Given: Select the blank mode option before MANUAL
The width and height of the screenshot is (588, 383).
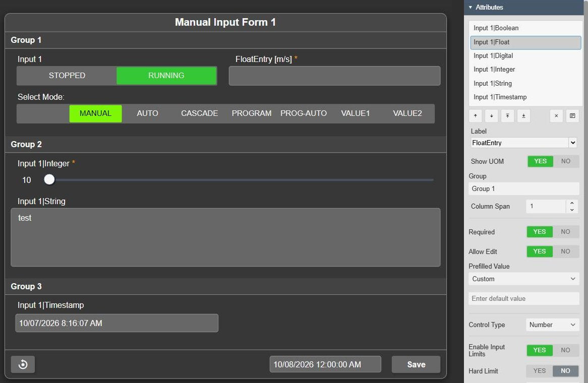Looking at the screenshot, I should [x=43, y=113].
